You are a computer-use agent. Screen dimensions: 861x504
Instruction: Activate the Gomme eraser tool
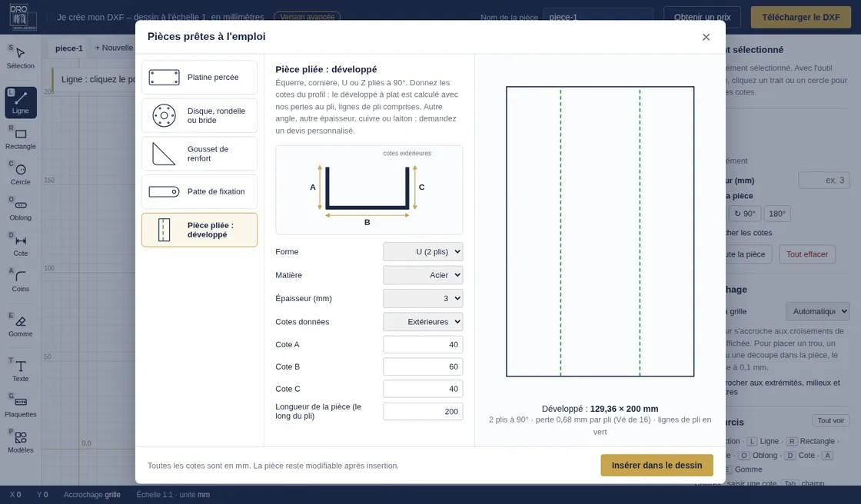[x=20, y=326]
